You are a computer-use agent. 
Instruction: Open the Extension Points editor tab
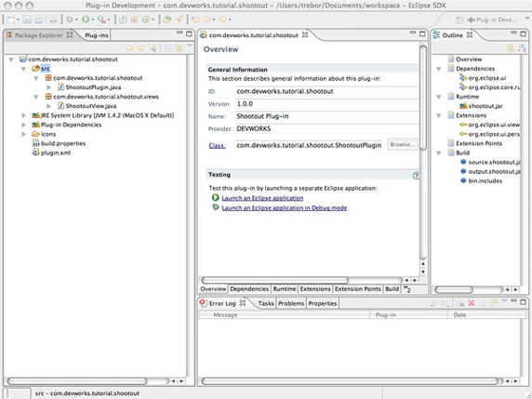click(x=358, y=289)
